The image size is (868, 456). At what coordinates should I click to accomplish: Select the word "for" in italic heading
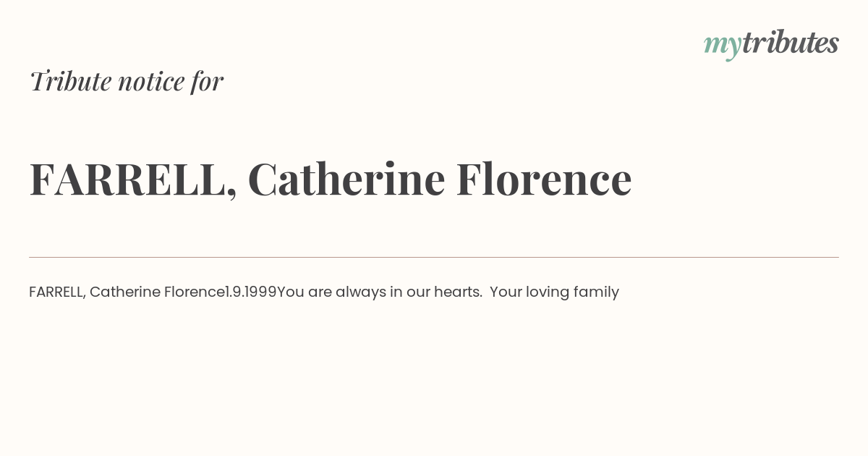208,81
